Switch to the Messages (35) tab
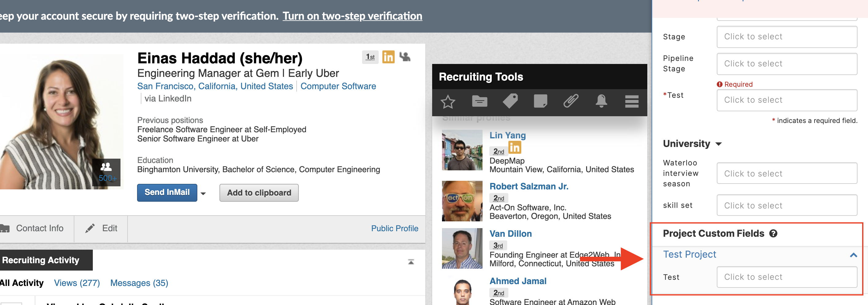 click(139, 283)
